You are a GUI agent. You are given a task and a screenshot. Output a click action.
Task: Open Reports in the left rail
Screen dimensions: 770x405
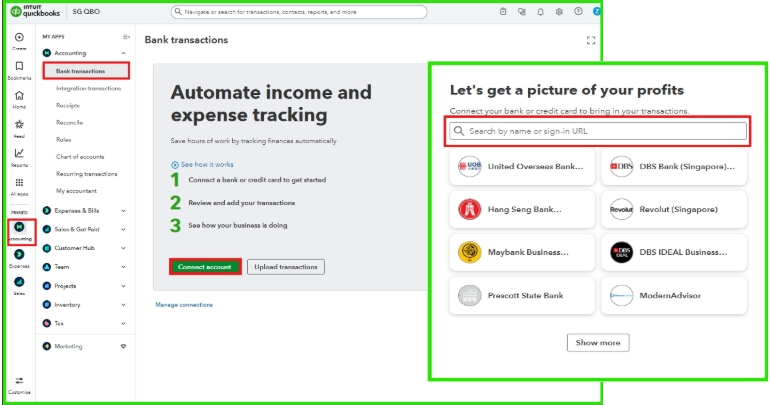coord(19,154)
